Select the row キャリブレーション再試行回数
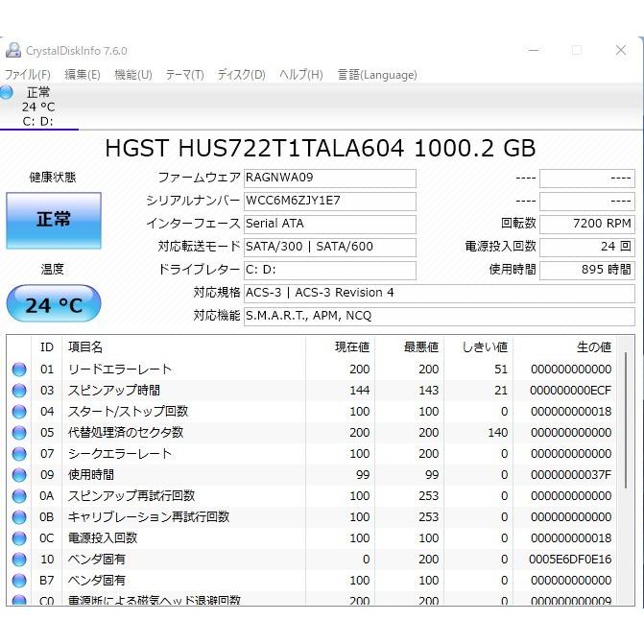 click(x=312, y=517)
